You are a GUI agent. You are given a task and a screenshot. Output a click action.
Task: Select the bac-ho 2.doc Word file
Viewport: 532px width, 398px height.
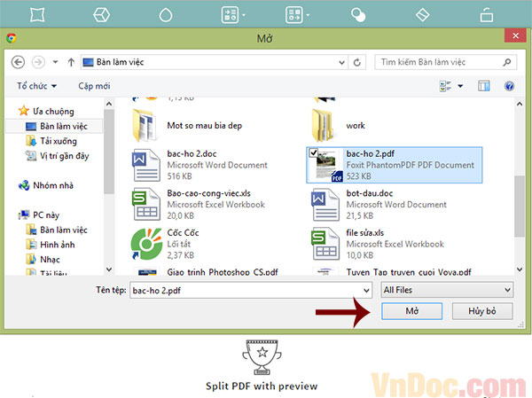[200, 165]
